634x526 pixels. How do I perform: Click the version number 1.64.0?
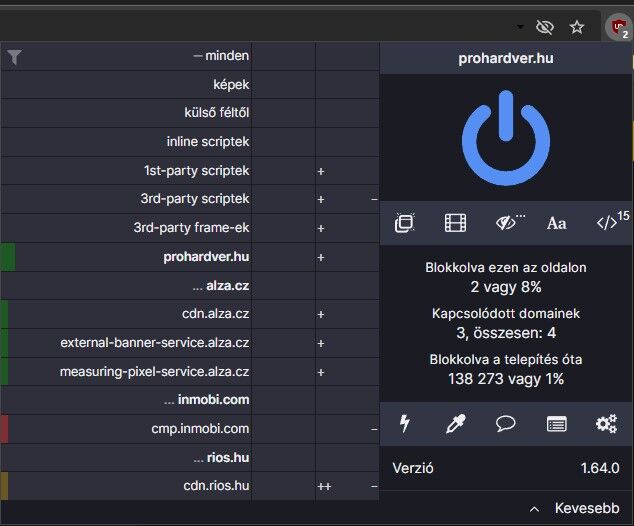[x=600, y=468]
